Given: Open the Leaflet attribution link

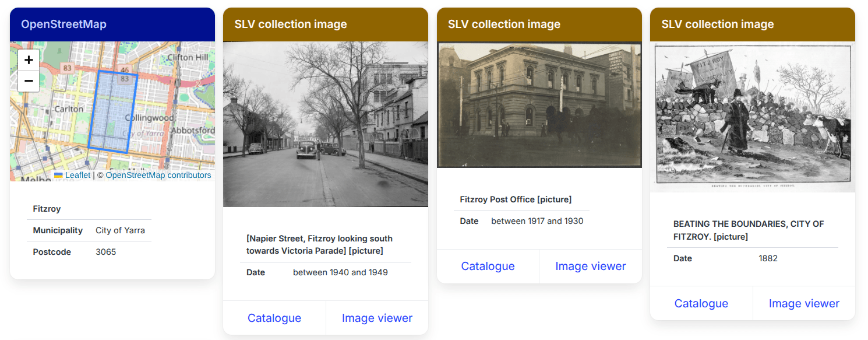Looking at the screenshot, I should coord(79,175).
